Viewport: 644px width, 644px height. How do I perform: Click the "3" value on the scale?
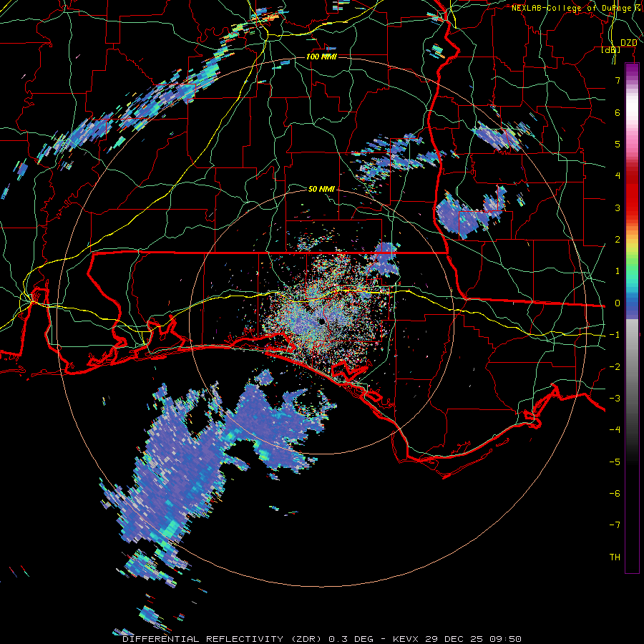pyautogui.click(x=618, y=208)
